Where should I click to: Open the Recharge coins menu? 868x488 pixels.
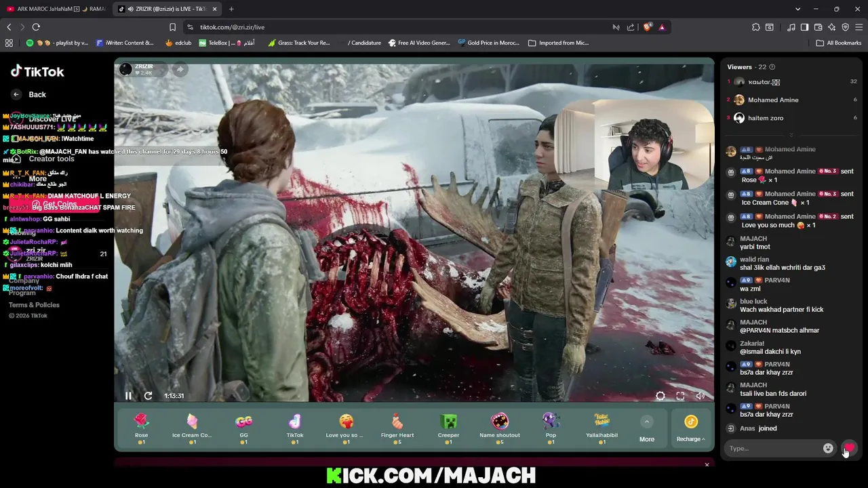(x=690, y=429)
